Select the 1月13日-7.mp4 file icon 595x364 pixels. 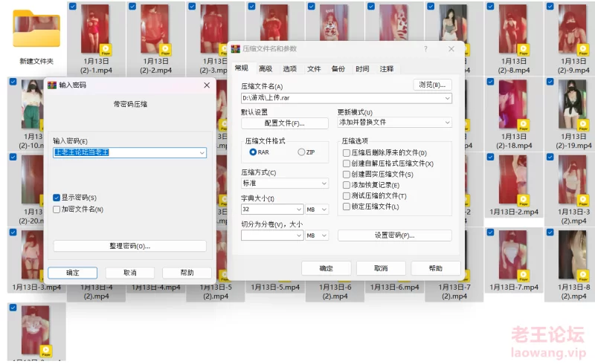pyautogui.click(x=513, y=256)
